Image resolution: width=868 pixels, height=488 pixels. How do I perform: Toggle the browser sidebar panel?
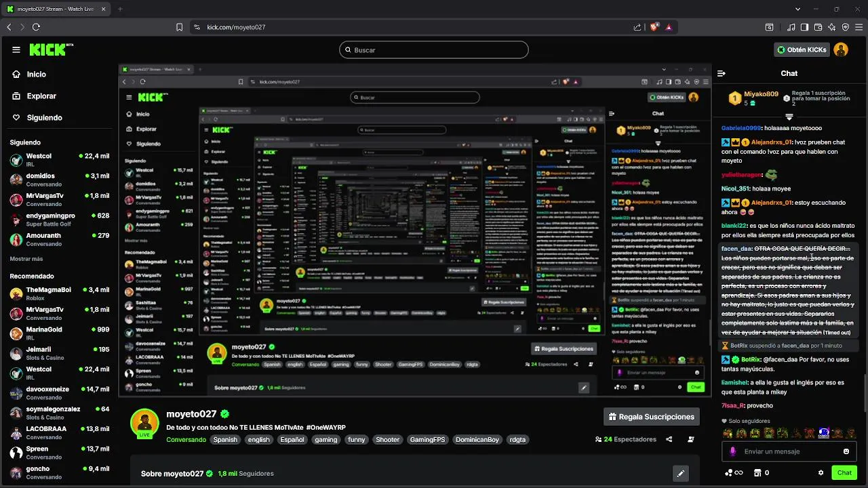(804, 27)
